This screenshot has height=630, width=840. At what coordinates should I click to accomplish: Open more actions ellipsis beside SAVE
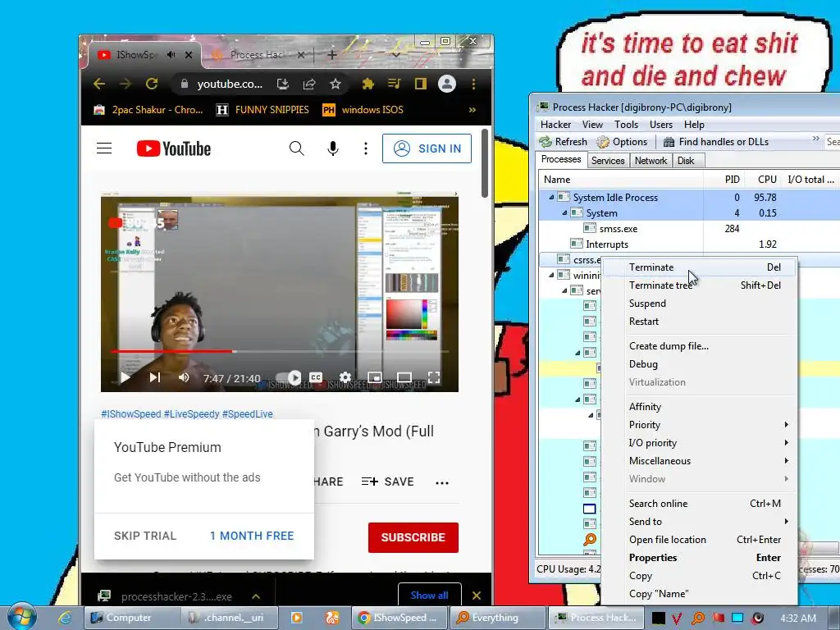(x=442, y=482)
